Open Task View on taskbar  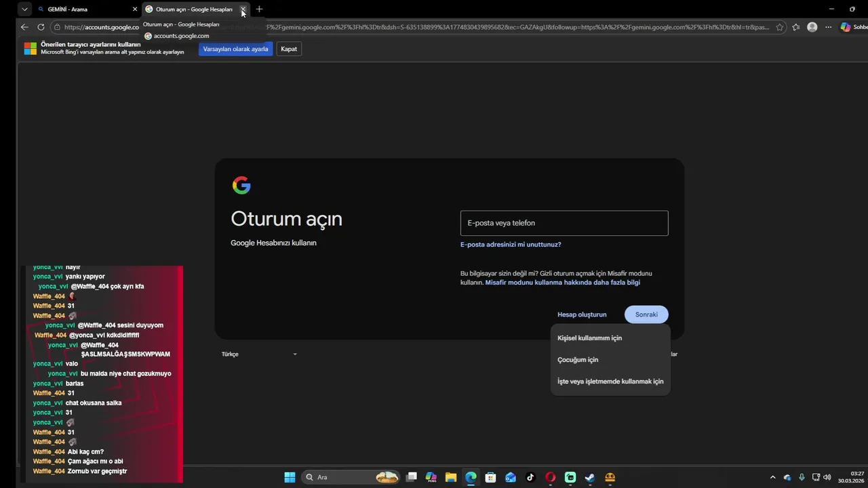[411, 477]
